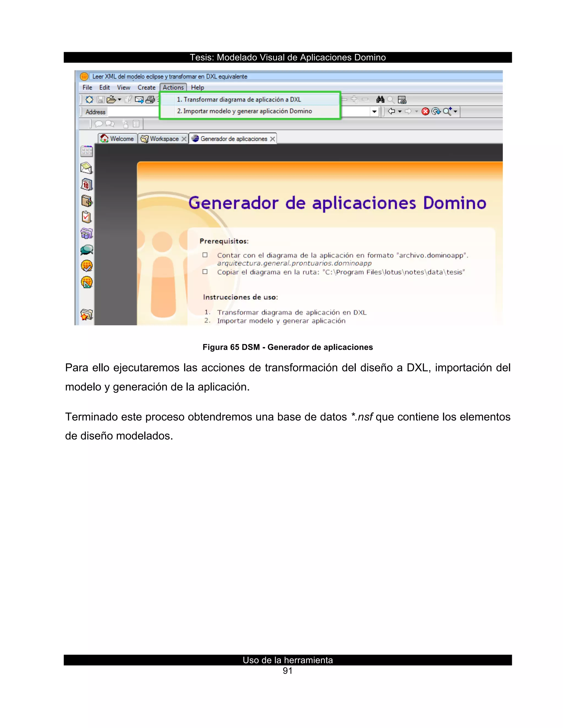This screenshot has height=728, width=563.
Task: Expand the Search options dropdown arrow
Action: tap(455, 111)
